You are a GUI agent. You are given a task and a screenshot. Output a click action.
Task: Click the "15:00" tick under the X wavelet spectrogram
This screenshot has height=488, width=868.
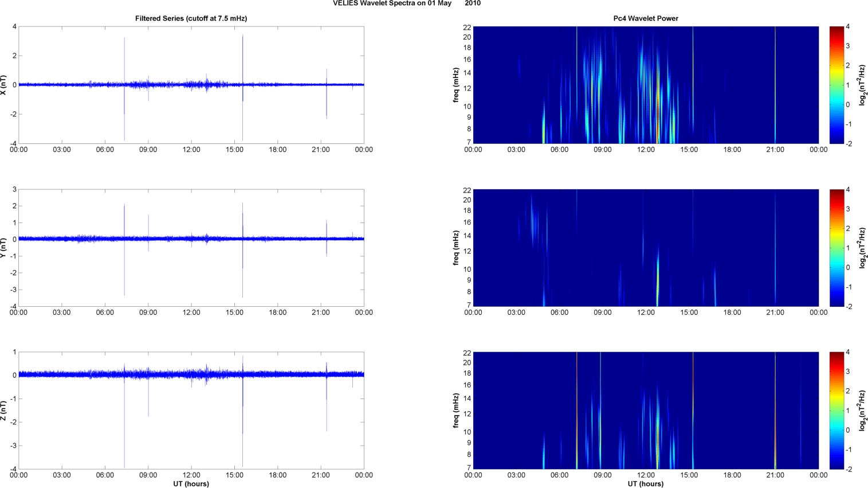click(x=689, y=150)
